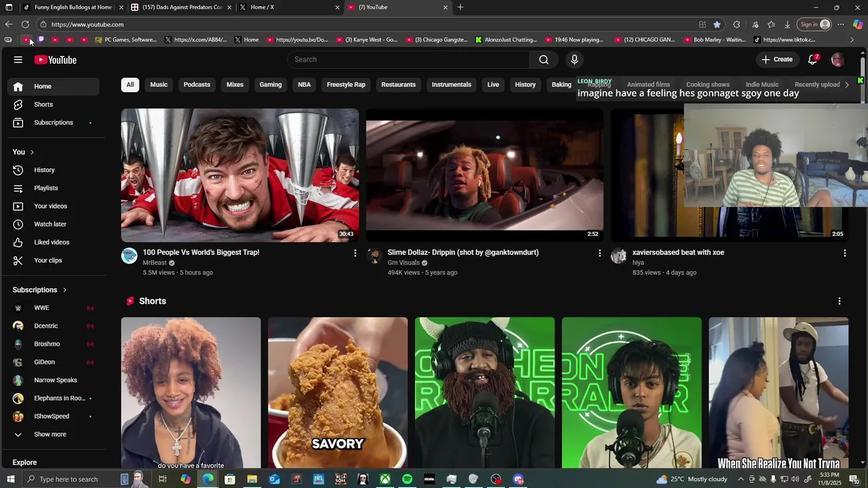
Task: Expand the You section
Action: 23,152
